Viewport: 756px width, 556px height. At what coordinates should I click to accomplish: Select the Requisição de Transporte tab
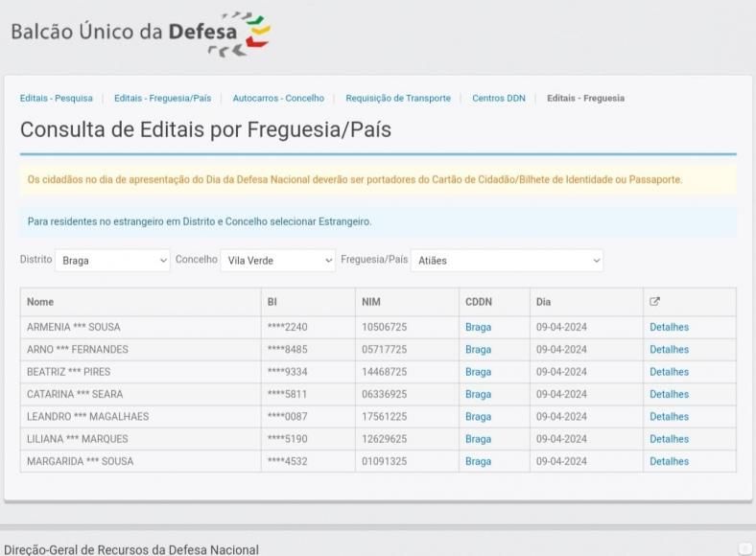(x=398, y=98)
